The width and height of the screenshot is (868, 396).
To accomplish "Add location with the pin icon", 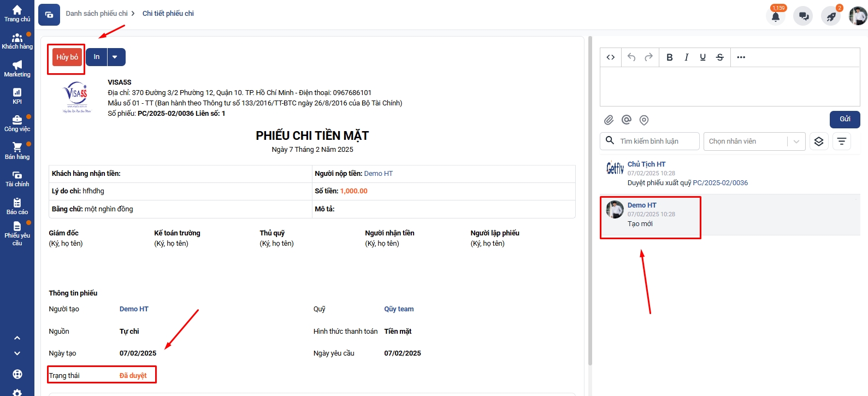I will tap(644, 120).
